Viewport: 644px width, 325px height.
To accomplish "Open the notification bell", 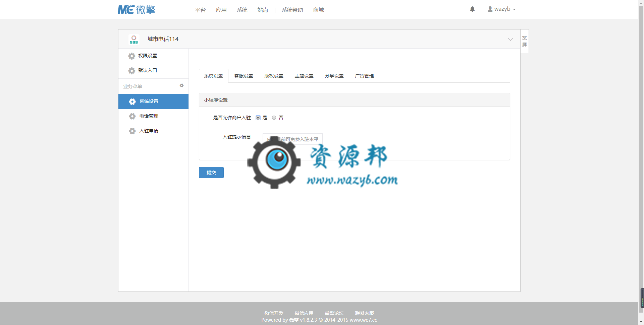I will pyautogui.click(x=472, y=9).
